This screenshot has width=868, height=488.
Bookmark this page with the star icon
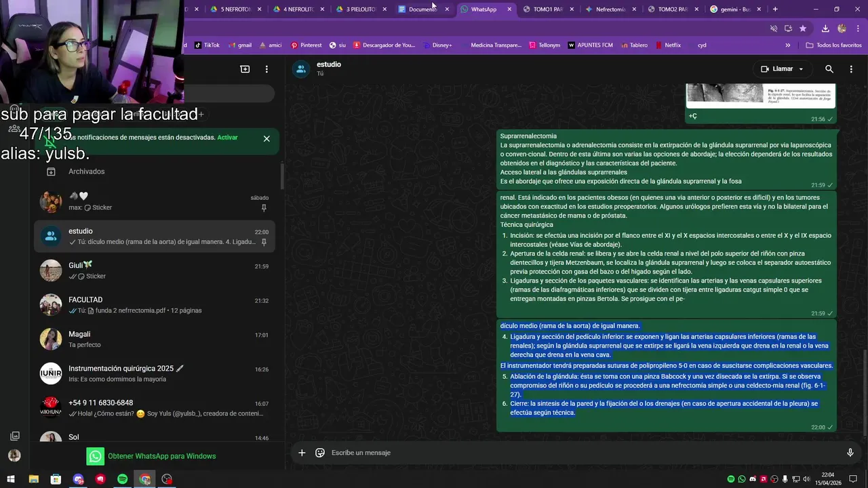click(x=803, y=28)
